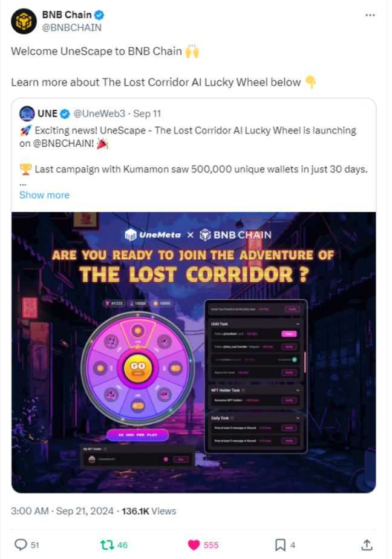The image size is (392, 559).
Task: Toggle the bookmark icon showing 4
Action: [x=280, y=545]
